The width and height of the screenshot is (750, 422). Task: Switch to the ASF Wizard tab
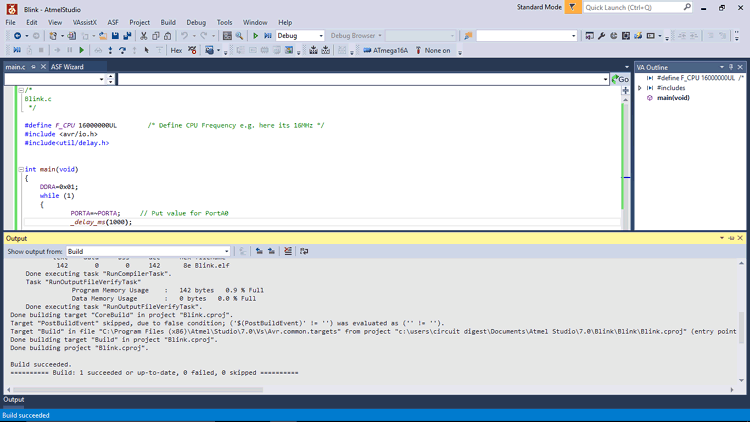tap(67, 67)
